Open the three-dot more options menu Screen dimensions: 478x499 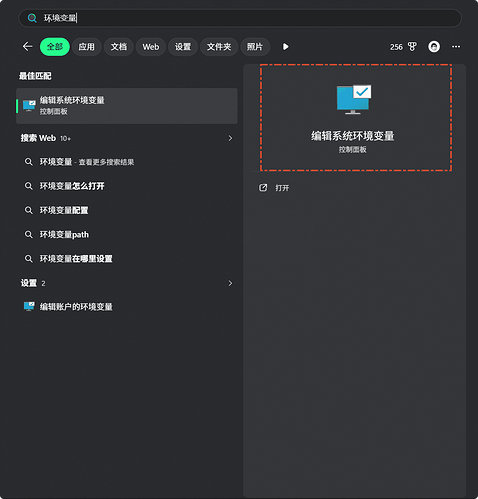pos(456,47)
